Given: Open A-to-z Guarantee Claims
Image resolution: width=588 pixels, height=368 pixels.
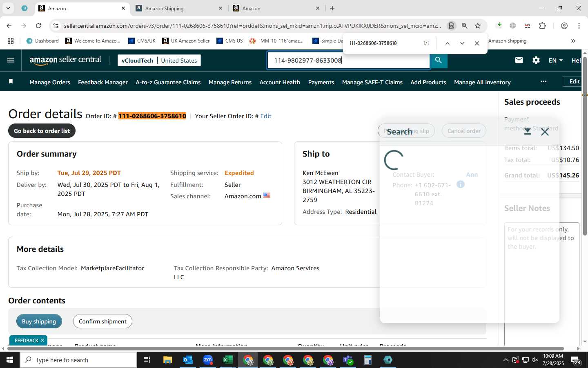Looking at the screenshot, I should tap(168, 82).
